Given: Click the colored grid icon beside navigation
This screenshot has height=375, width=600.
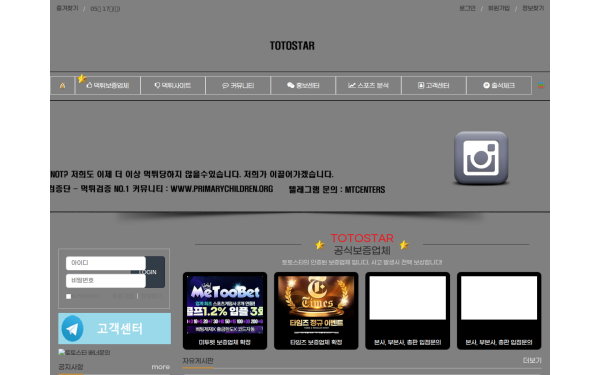Looking at the screenshot, I should pos(541,85).
